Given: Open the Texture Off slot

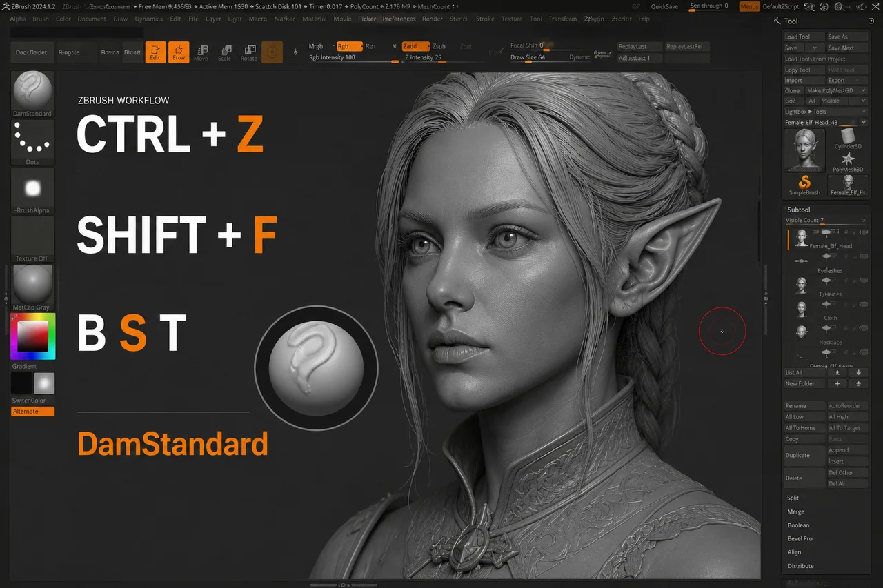Looking at the screenshot, I should point(32,239).
